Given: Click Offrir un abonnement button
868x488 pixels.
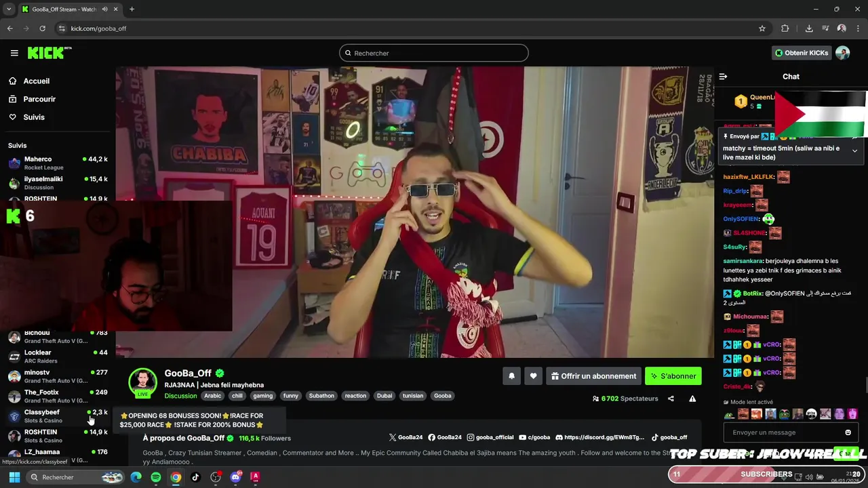Looking at the screenshot, I should coord(593,376).
